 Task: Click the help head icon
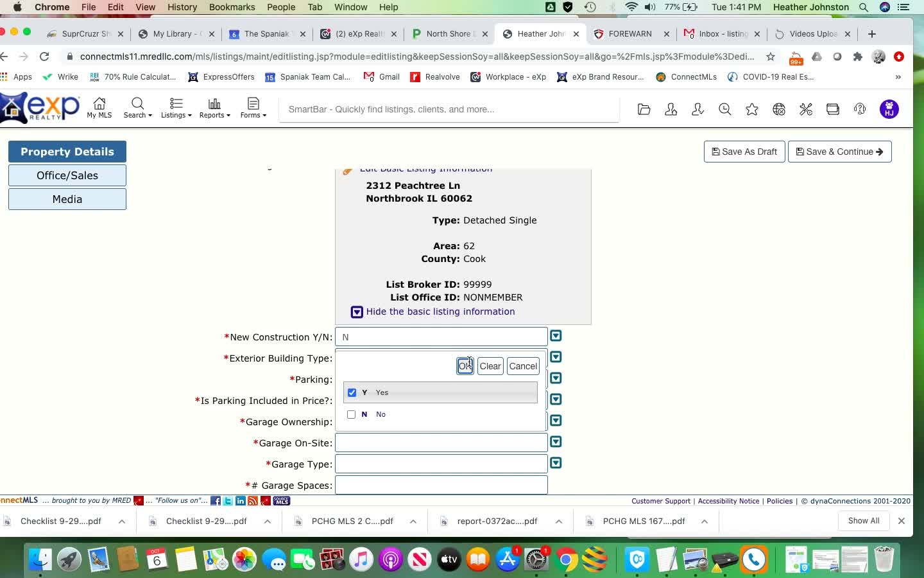(860, 109)
